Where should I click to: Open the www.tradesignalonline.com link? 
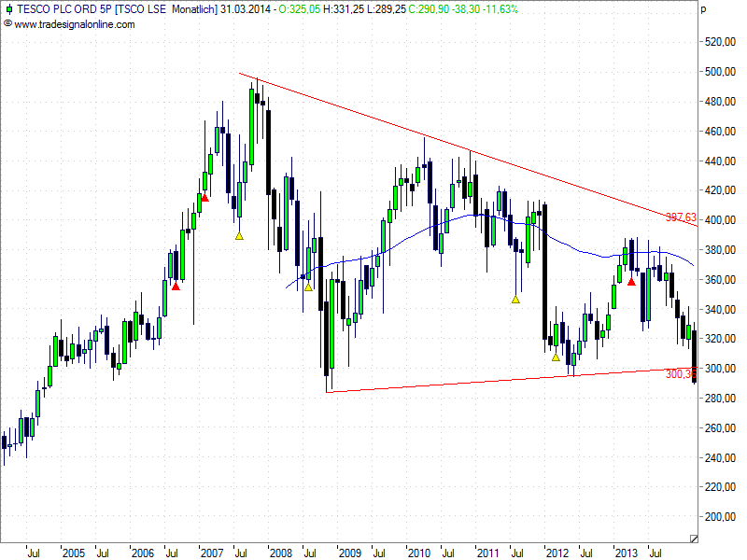click(75, 24)
